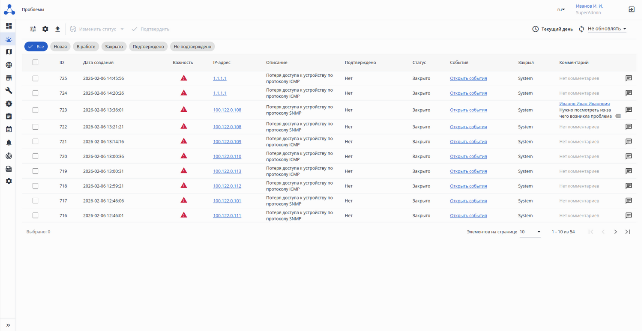Open events link for problem 725
This screenshot has height=331, width=644.
coord(468,78)
